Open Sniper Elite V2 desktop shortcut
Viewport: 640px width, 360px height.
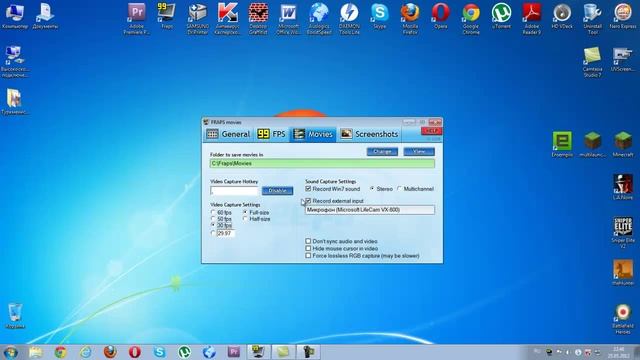pyautogui.click(x=623, y=232)
